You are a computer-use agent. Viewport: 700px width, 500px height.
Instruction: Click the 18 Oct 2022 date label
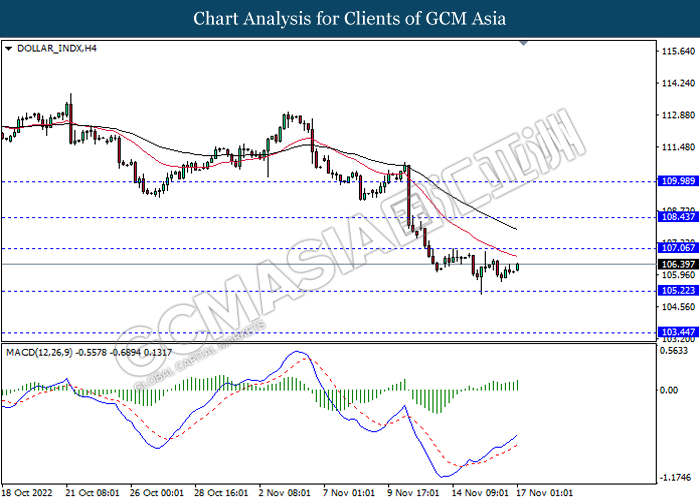28,493
